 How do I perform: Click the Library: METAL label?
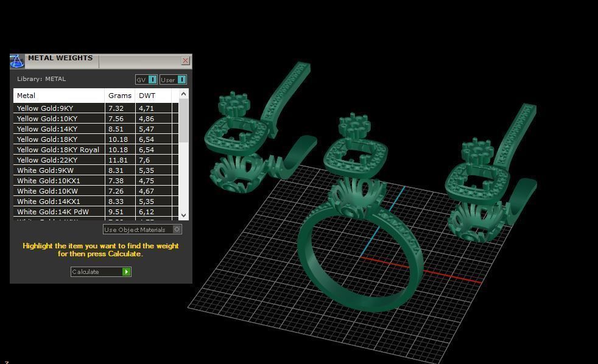tap(41, 79)
